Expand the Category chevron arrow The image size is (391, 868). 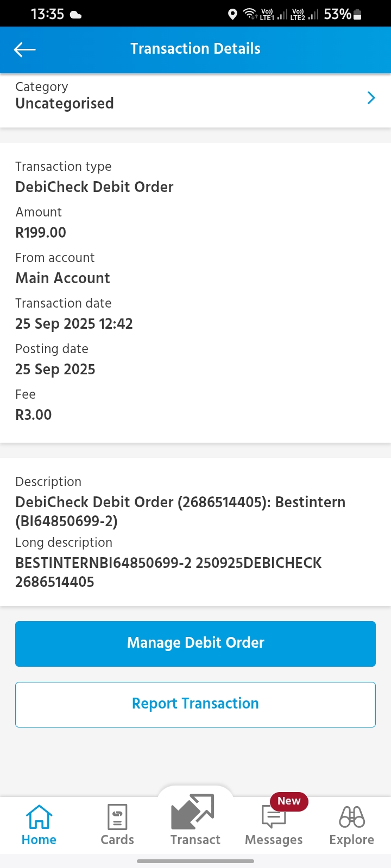(x=371, y=98)
